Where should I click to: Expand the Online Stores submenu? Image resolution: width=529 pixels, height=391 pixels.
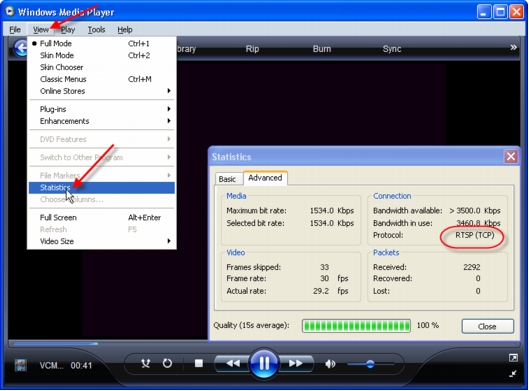102,91
